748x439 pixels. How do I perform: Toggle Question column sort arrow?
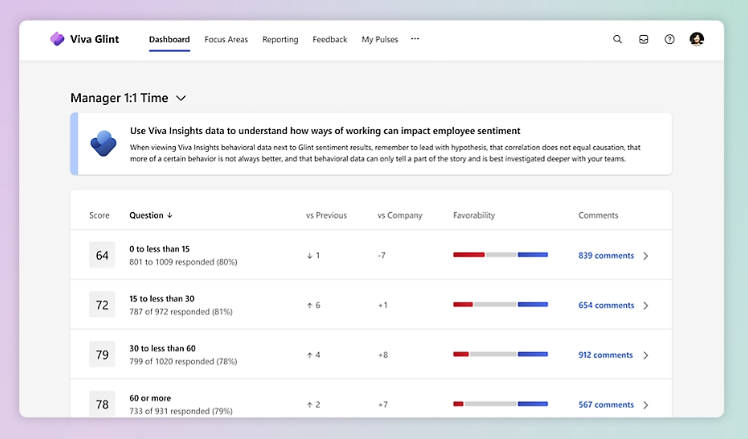(x=169, y=215)
